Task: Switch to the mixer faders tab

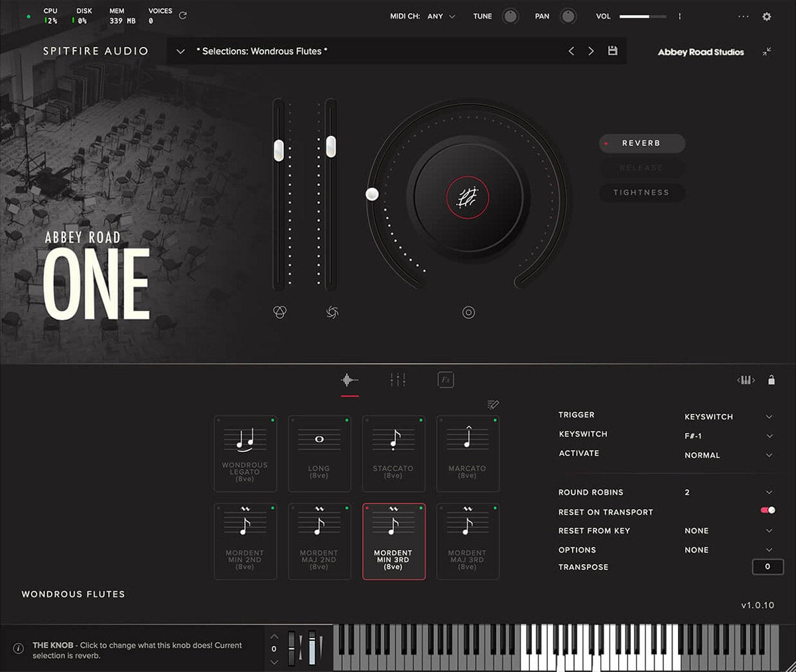Action: (397, 380)
